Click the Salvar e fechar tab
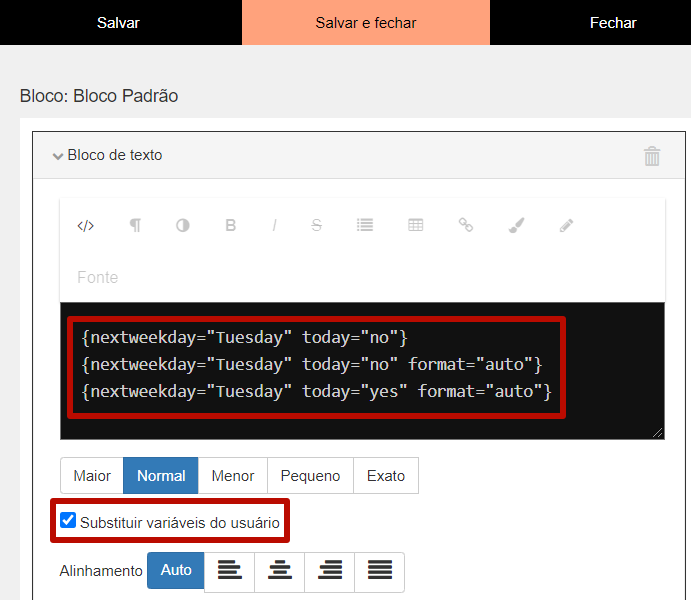This screenshot has height=600, width=691. coord(366,22)
